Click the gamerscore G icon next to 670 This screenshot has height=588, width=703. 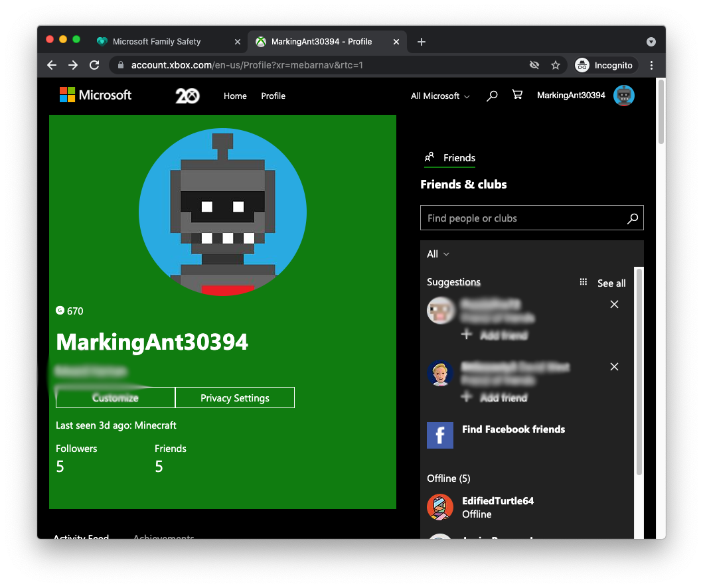tap(59, 311)
